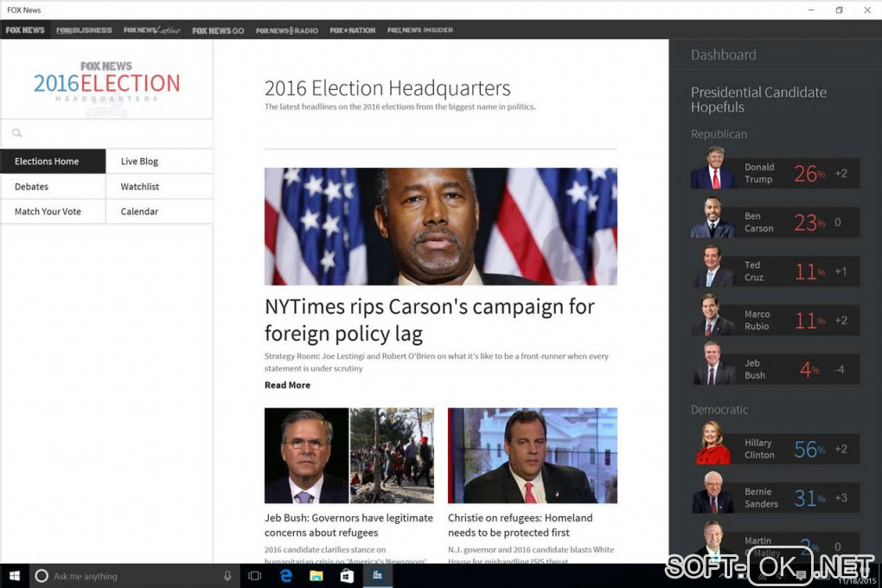Open the Christie story thumbnail
The image size is (882, 588).
click(x=532, y=455)
